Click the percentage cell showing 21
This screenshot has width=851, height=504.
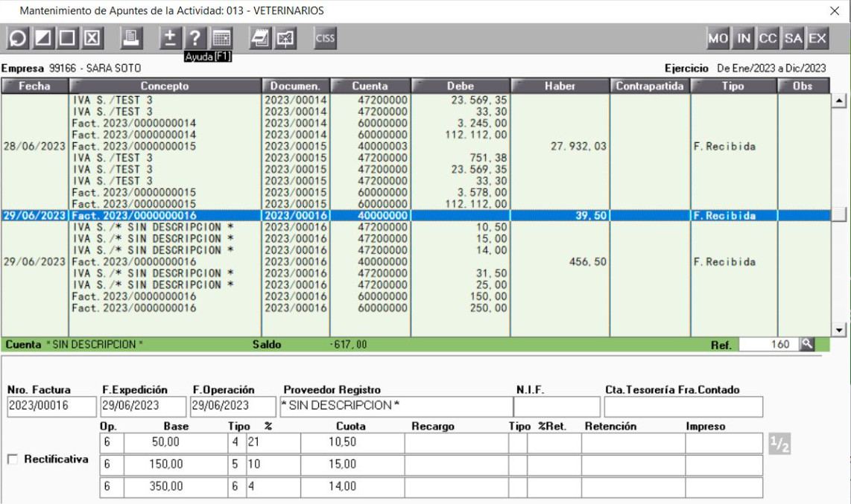coord(273,442)
